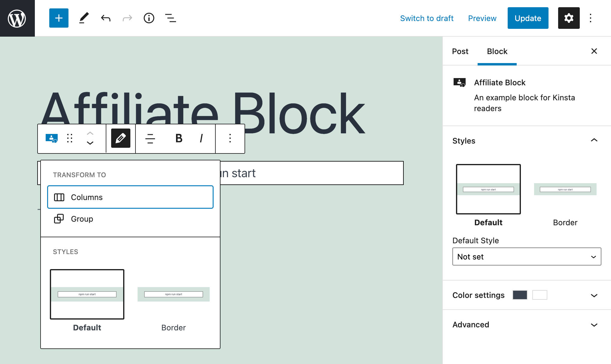Toggle the text alignment toolbar icon
The height and width of the screenshot is (364, 611).
150,138
